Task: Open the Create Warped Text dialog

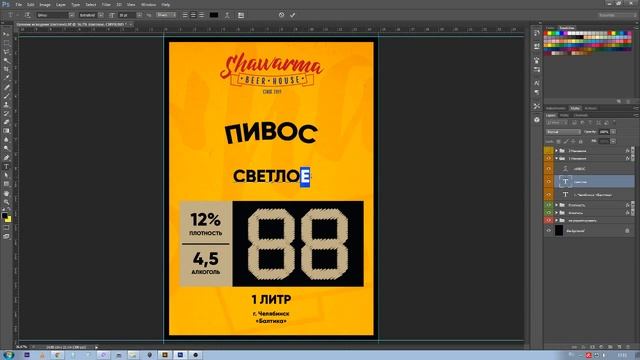Action: (x=227, y=15)
